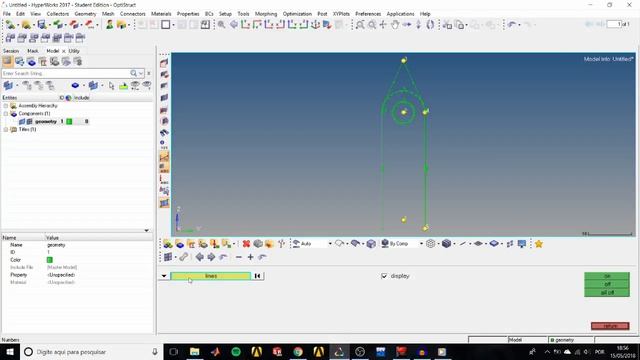Click the undo arrow icon
This screenshot has width=640, height=360.
click(512, 25)
